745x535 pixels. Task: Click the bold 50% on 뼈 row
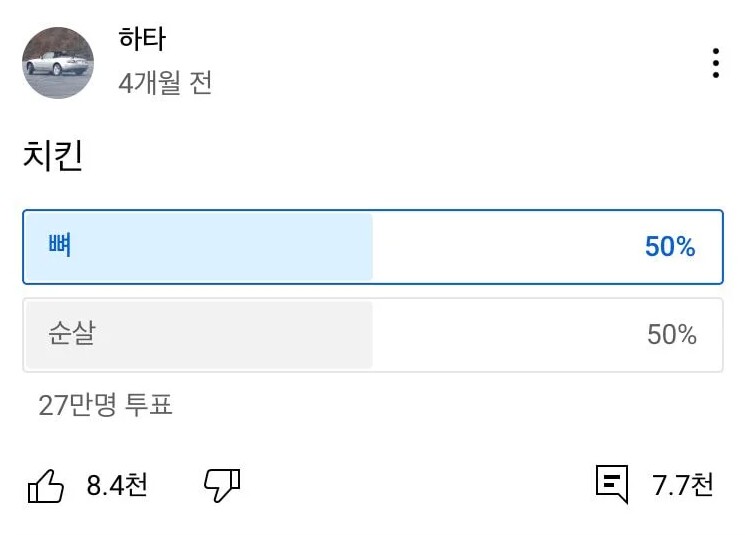click(670, 247)
